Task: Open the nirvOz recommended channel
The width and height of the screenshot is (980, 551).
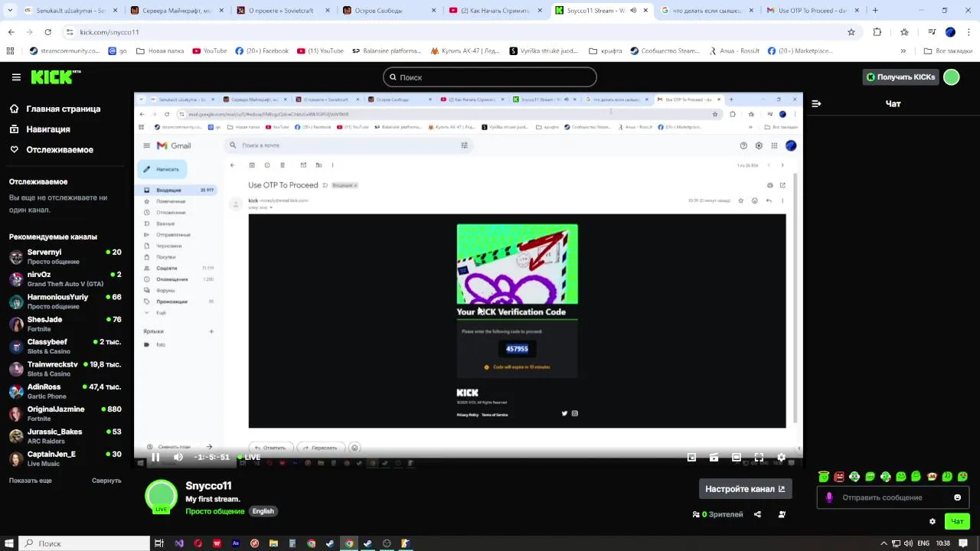Action: (65, 279)
